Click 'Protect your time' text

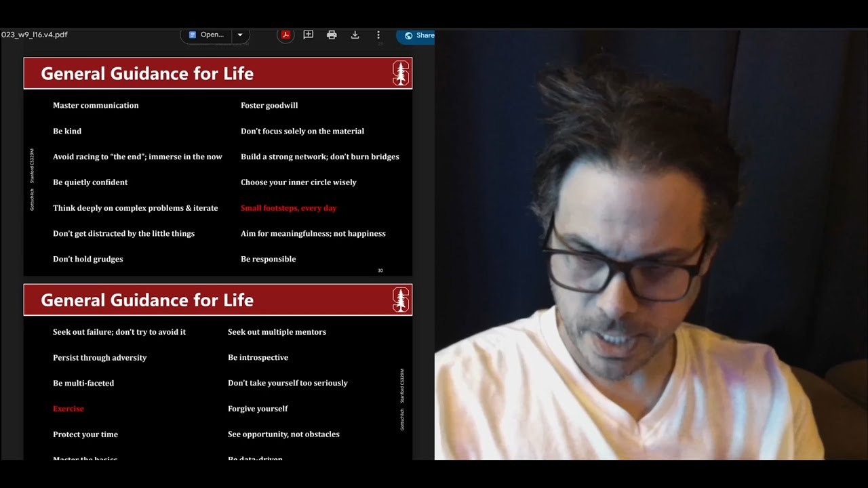coord(85,434)
